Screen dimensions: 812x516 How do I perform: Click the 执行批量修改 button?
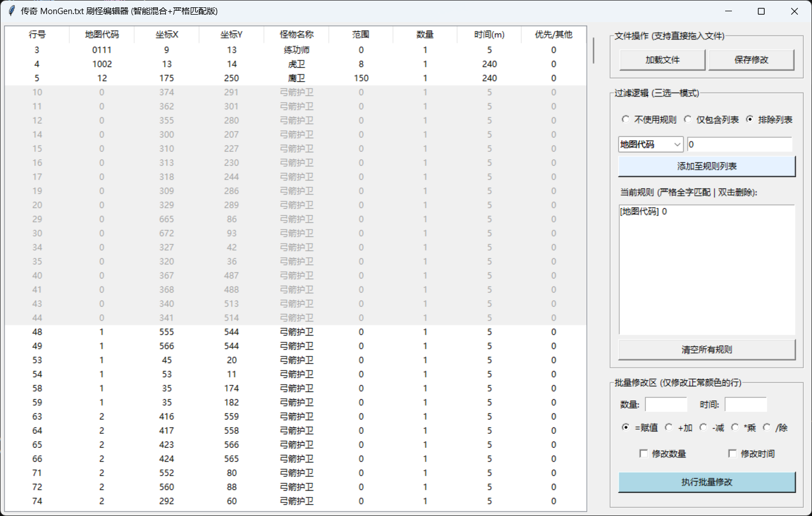coord(707,482)
